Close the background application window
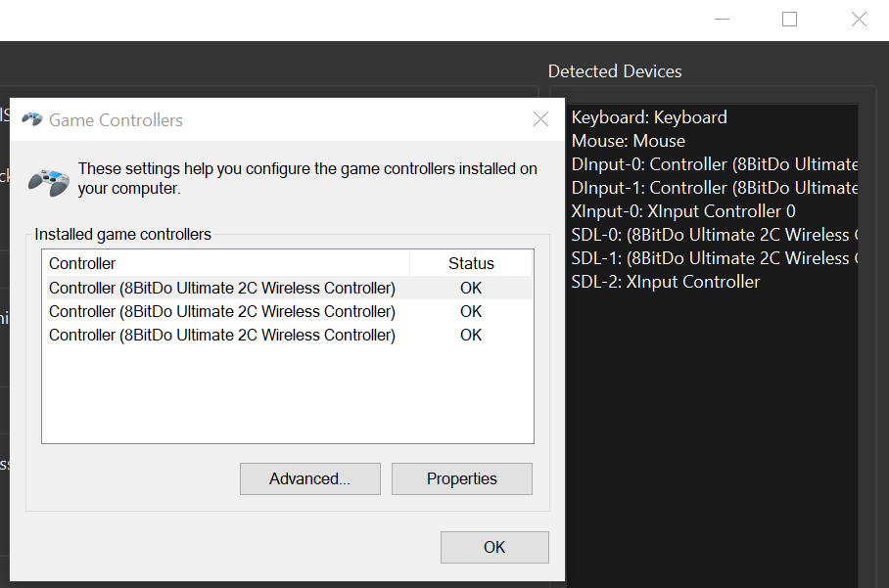Screen dimensions: 889x588 pyautogui.click(x=859, y=20)
